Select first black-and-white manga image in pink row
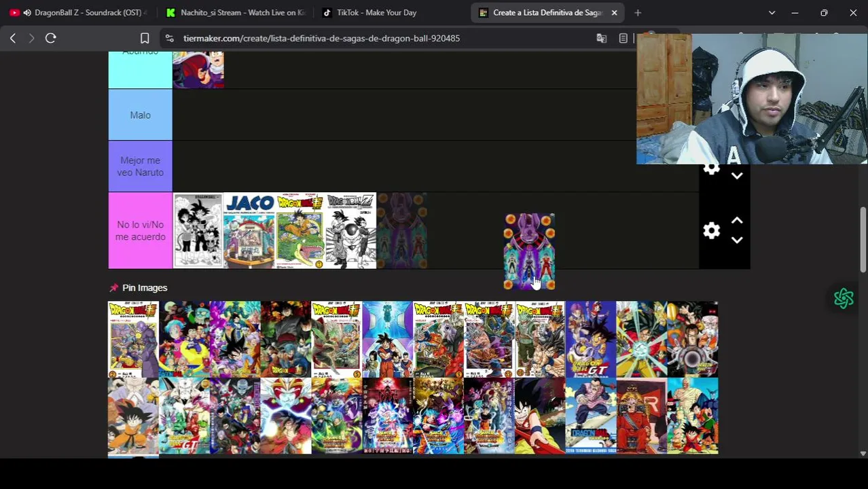Viewport: 868px width, 489px height. [198, 231]
